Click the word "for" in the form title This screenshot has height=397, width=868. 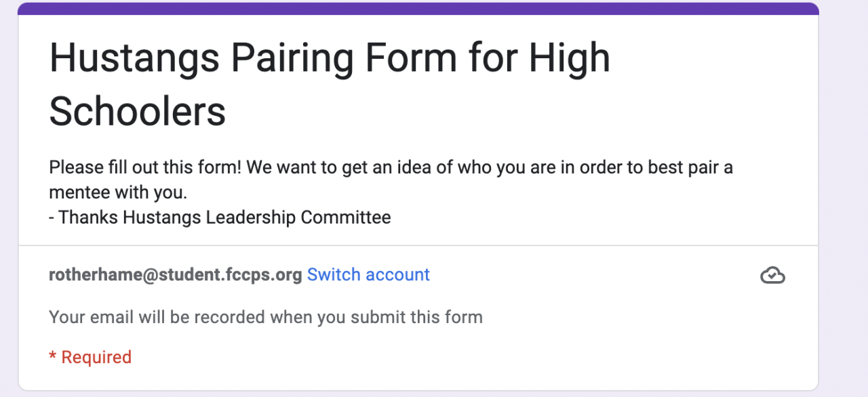[x=490, y=58]
